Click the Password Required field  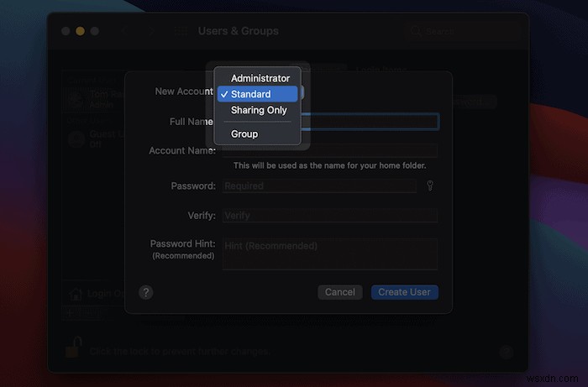(319, 186)
